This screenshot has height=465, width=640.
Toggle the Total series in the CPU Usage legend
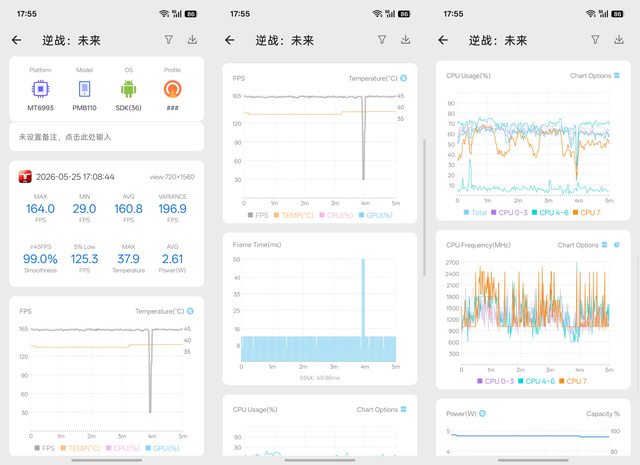(x=475, y=213)
